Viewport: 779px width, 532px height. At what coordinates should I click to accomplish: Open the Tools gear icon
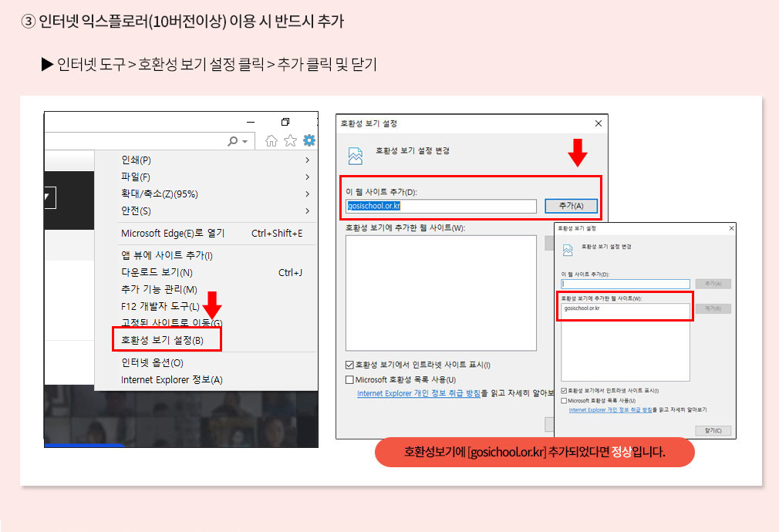309,140
